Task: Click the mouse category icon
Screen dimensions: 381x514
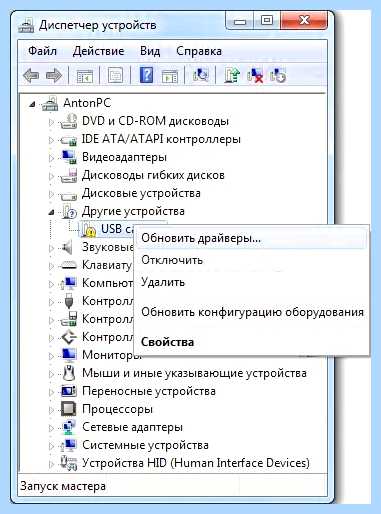Action: tap(69, 373)
